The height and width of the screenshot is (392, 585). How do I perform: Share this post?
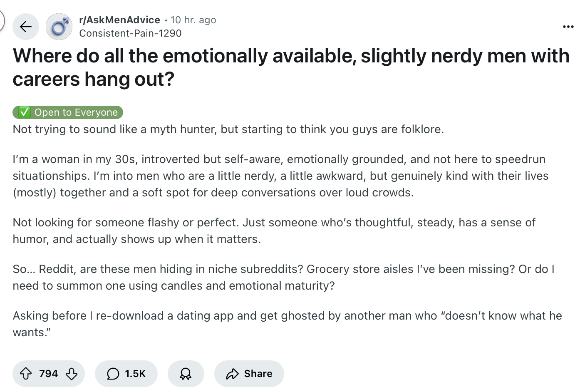tap(249, 374)
